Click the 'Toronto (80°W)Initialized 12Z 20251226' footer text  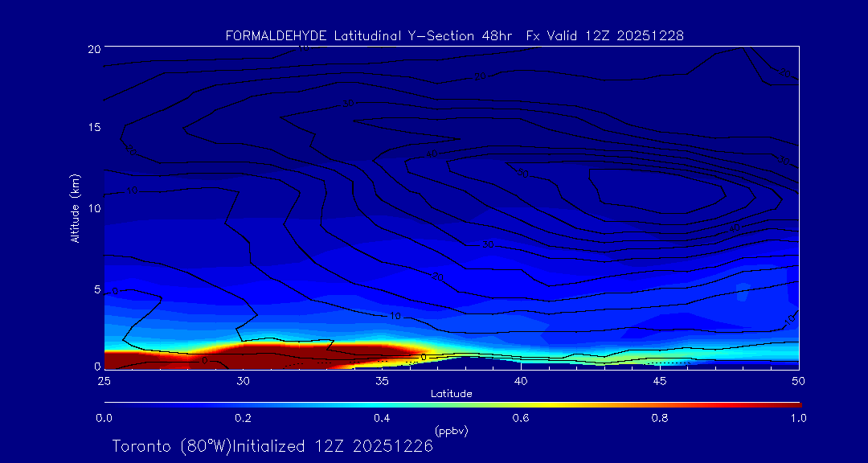point(272,446)
